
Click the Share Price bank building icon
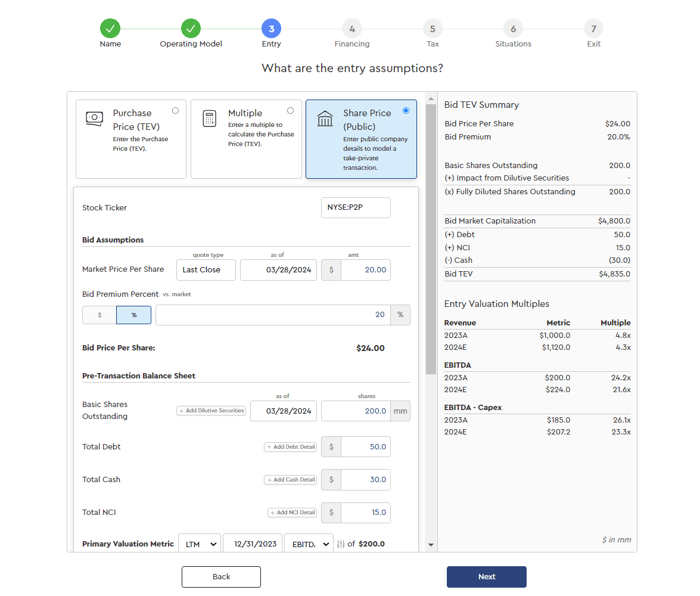pyautogui.click(x=325, y=118)
